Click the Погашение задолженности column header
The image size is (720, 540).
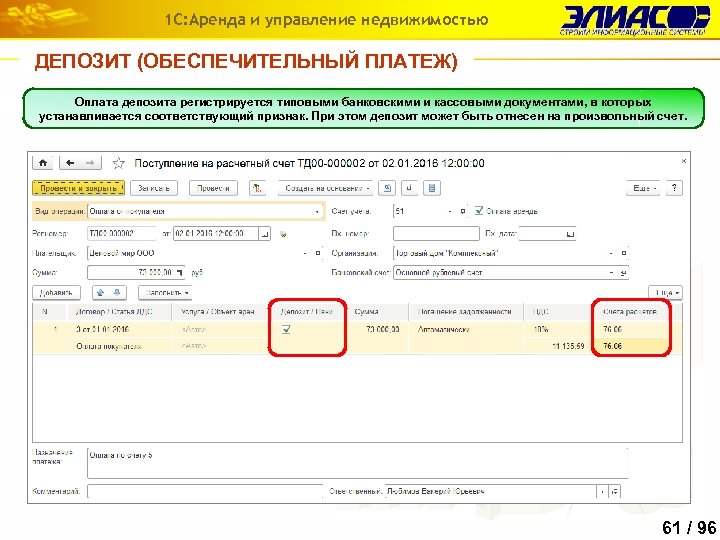(x=465, y=312)
